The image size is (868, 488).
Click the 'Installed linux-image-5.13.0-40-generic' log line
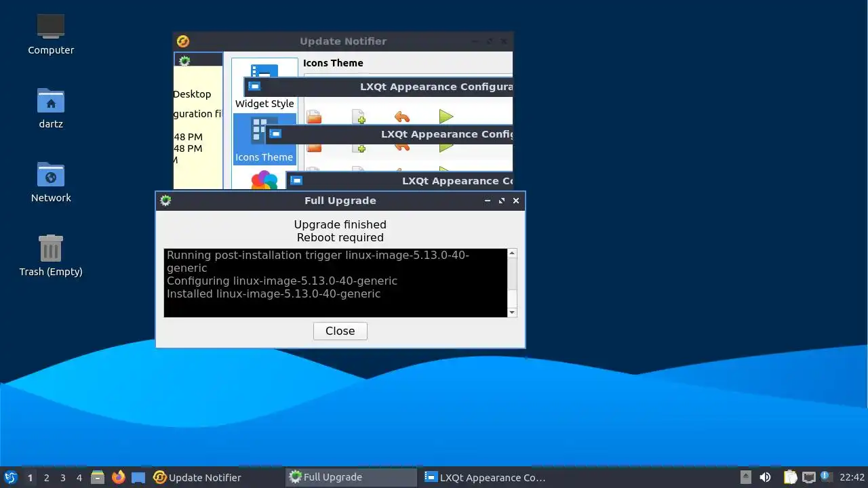[273, 293]
